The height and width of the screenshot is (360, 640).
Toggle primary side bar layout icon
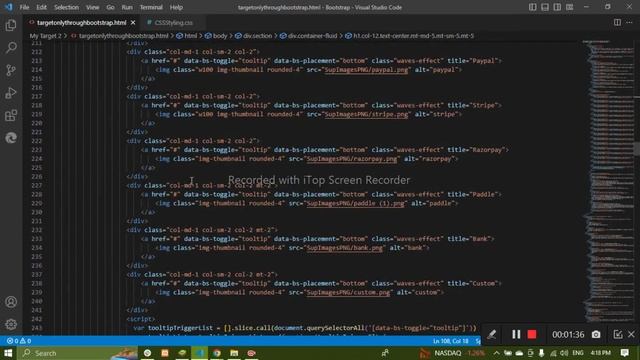[533, 7]
